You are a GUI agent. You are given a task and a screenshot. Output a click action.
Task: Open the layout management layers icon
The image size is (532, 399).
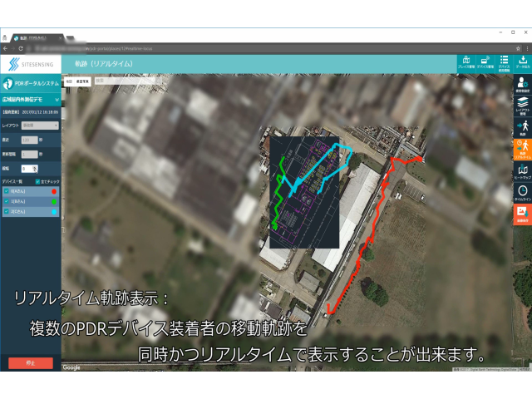(522, 106)
